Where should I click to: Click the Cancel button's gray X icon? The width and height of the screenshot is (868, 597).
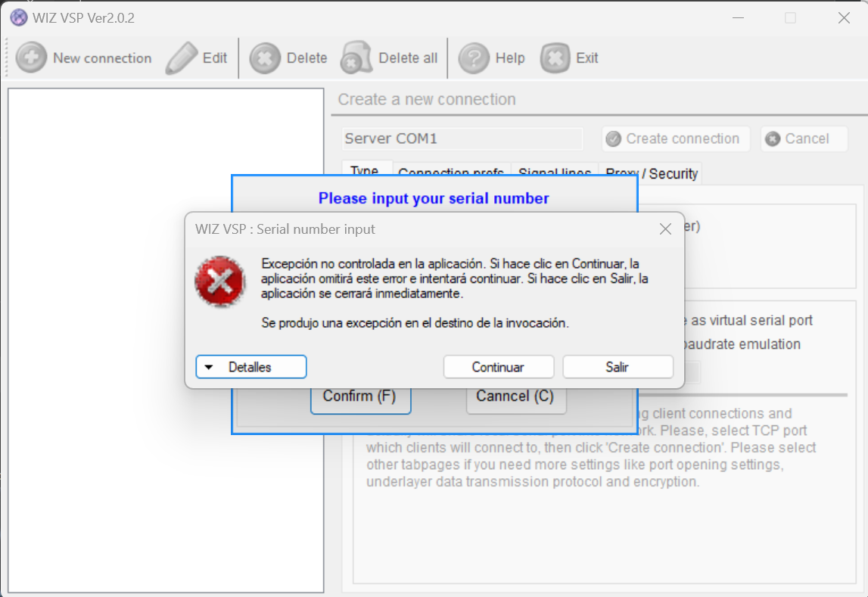772,139
